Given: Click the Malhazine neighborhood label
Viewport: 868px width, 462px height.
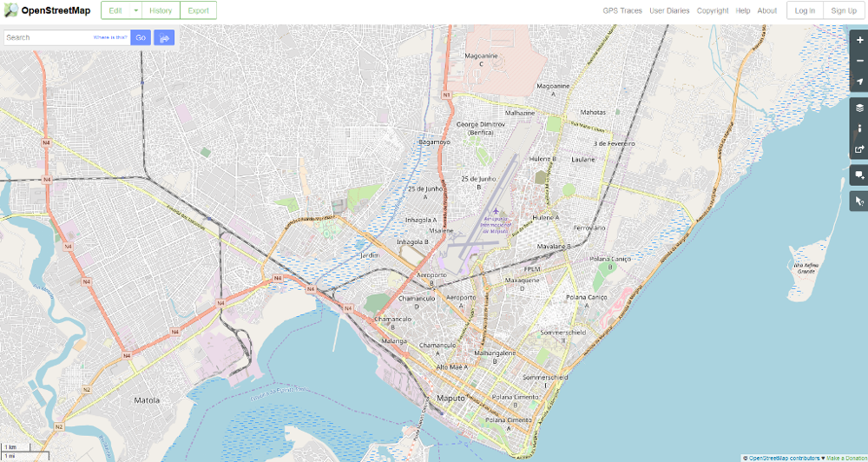Looking at the screenshot, I should pyautogui.click(x=520, y=112).
